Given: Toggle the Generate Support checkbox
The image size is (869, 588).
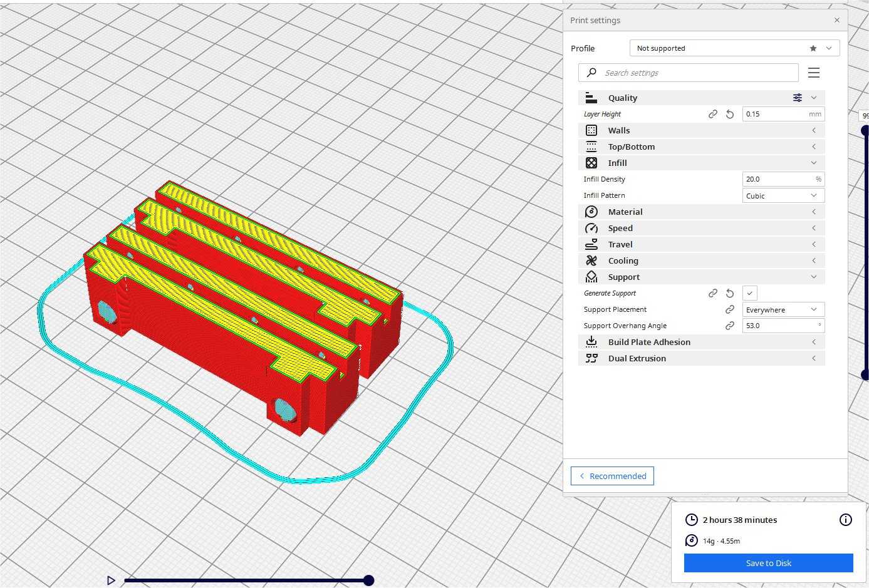Looking at the screenshot, I should pos(750,293).
